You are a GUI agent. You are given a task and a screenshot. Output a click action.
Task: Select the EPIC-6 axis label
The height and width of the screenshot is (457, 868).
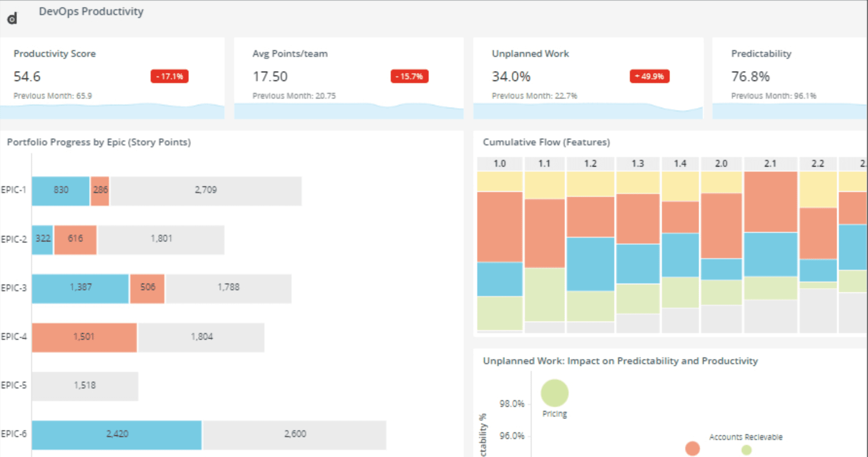[14, 434]
